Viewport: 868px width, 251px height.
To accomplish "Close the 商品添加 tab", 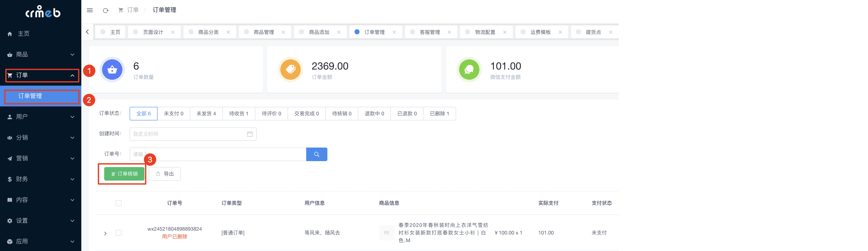I will tap(339, 32).
